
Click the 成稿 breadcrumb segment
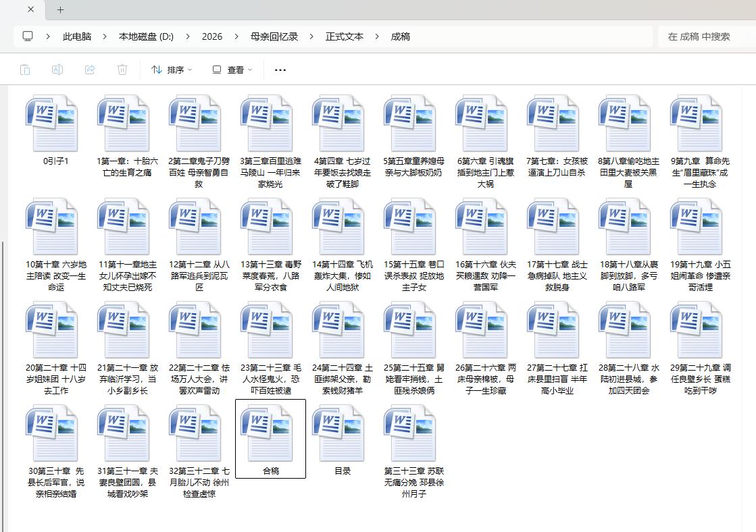tap(400, 36)
